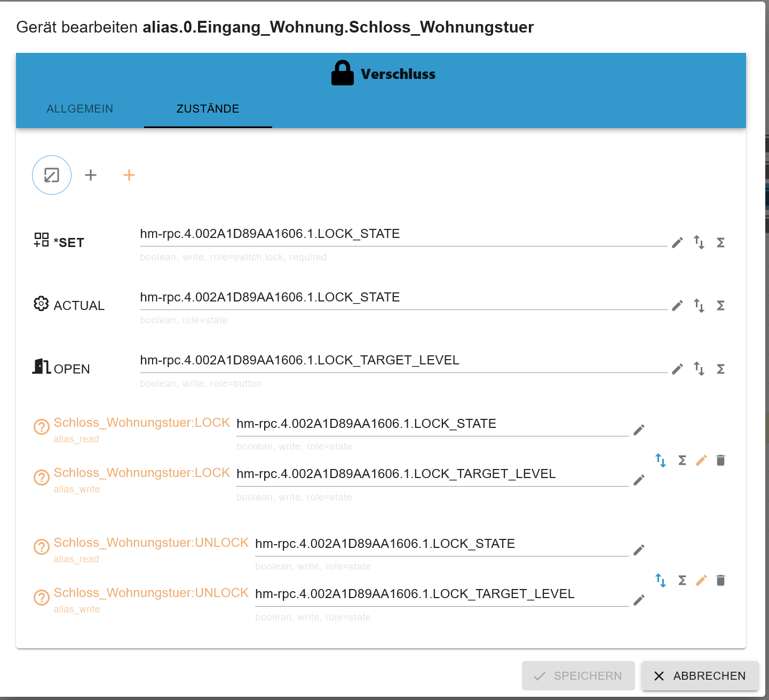The image size is (769, 700).
Task: Click the *SET state label
Action: (x=69, y=243)
